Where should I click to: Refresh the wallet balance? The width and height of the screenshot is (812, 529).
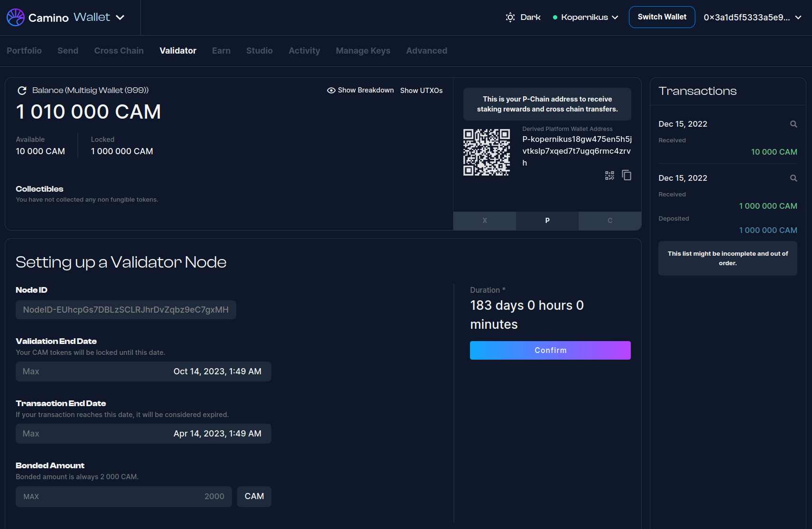pyautogui.click(x=21, y=91)
